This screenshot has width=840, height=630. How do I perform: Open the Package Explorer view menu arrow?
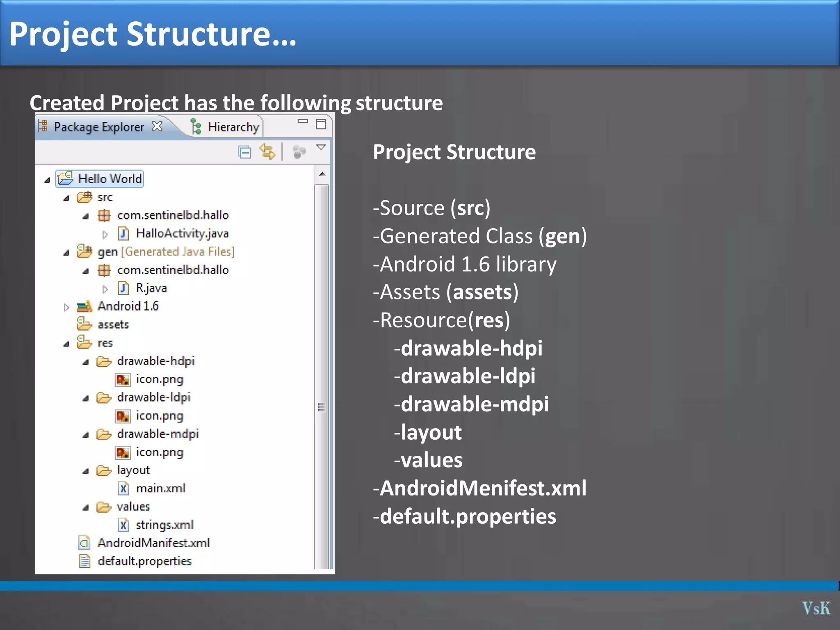[321, 147]
